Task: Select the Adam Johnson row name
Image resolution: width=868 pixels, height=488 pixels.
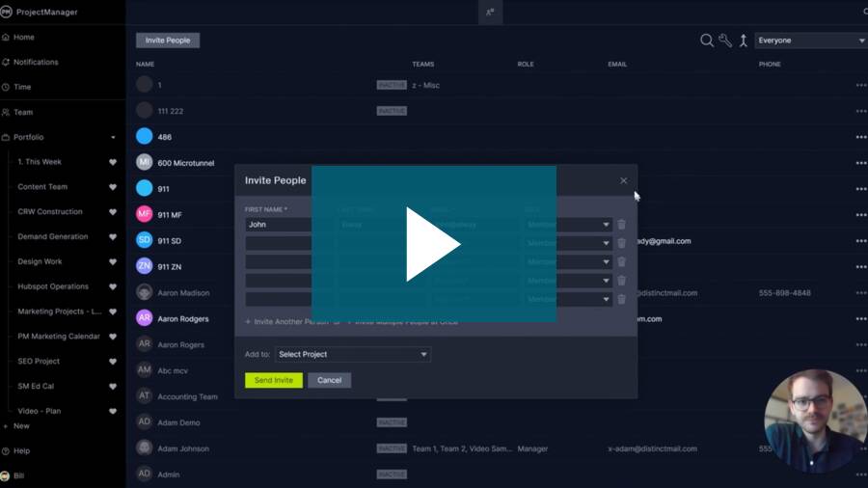Action: [183, 448]
